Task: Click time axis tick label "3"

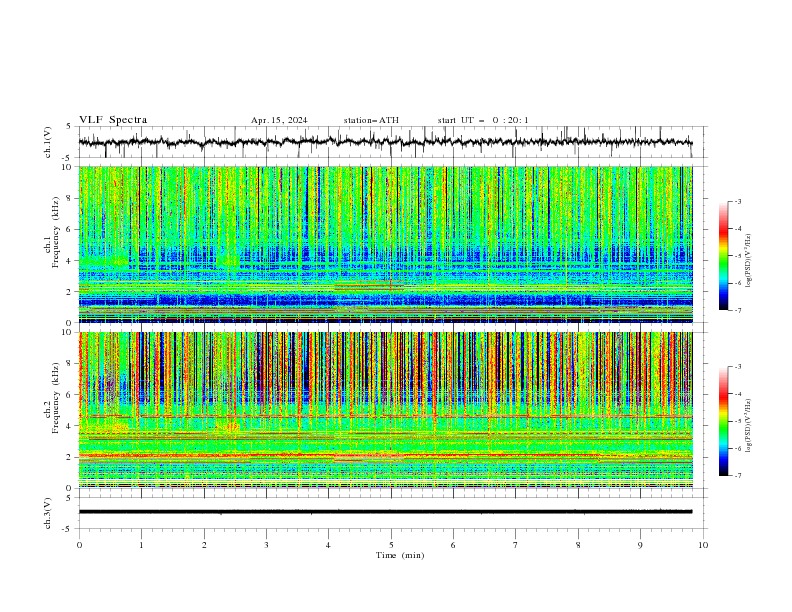Action: click(x=266, y=545)
